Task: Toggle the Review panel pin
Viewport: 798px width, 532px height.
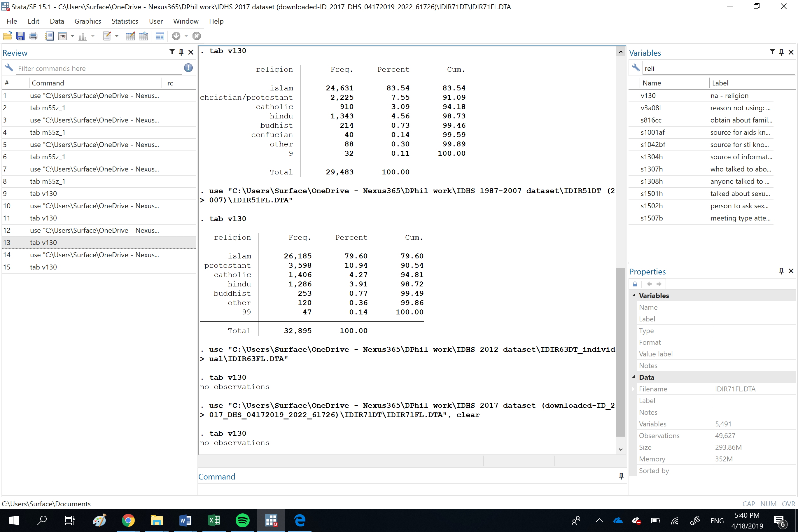Action: click(x=181, y=52)
